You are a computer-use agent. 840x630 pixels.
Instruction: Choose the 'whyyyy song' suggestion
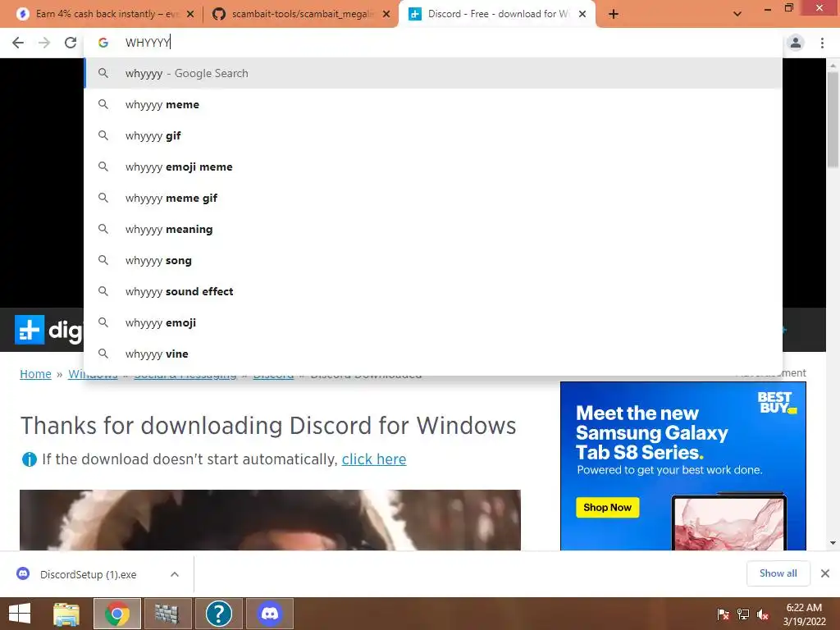433,260
